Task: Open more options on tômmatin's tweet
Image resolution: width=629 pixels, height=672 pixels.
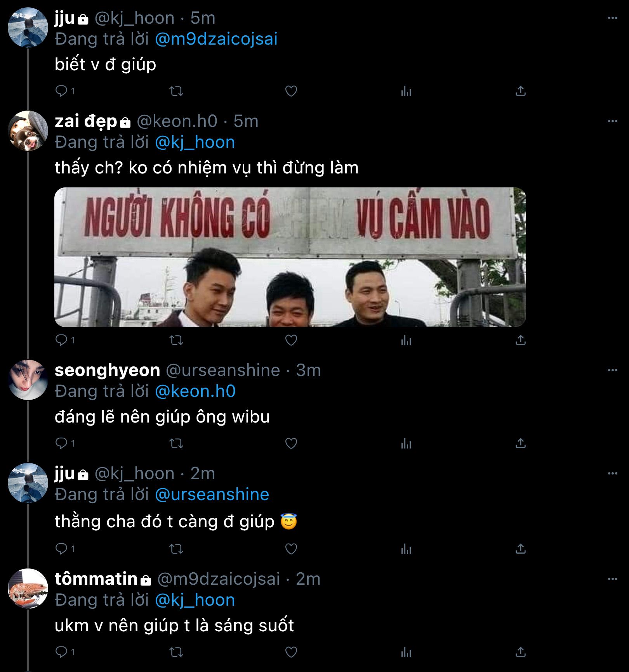Action: (612, 579)
